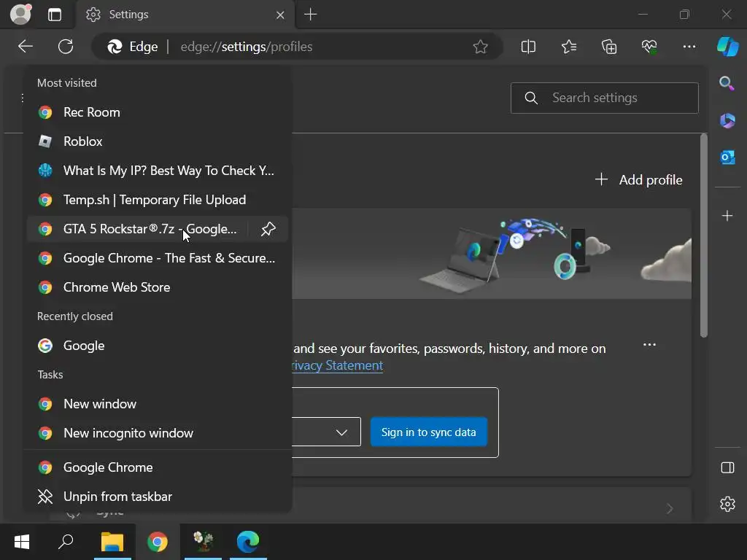The height and width of the screenshot is (560, 747).
Task: Click the Add profile button
Action: pyautogui.click(x=639, y=180)
